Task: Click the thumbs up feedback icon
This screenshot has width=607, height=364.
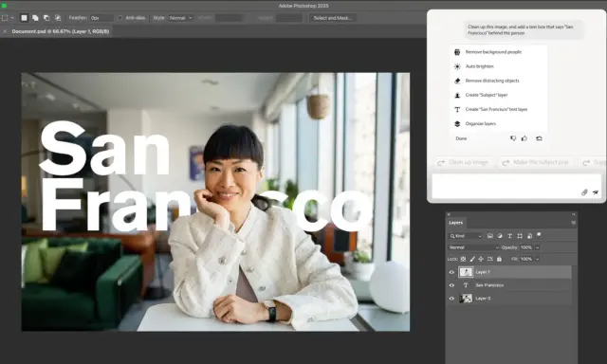Action: click(524, 138)
